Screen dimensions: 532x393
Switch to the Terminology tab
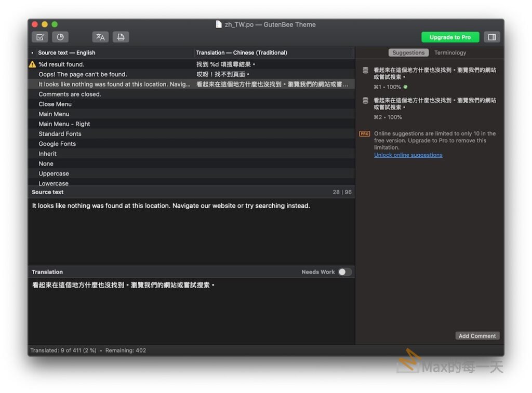(x=450, y=52)
